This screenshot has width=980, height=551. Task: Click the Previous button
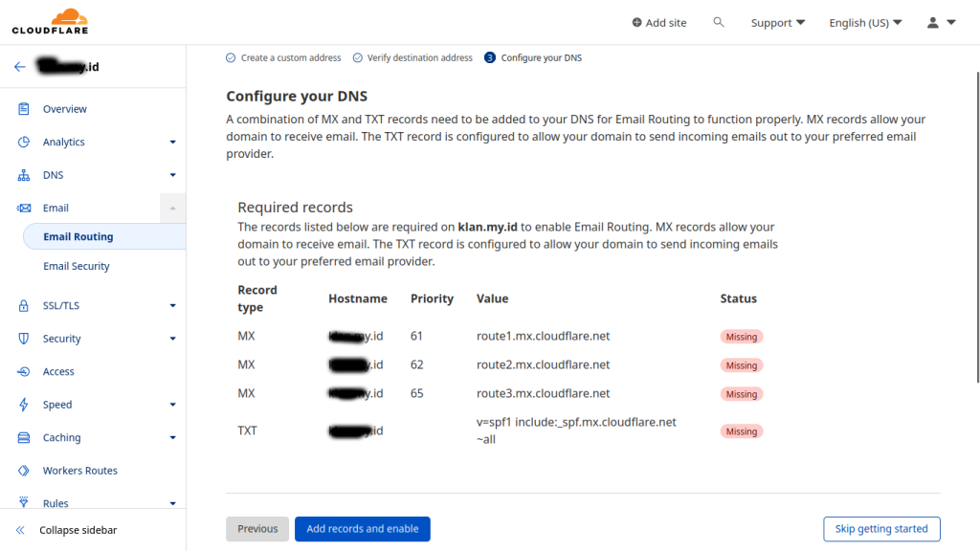257,528
